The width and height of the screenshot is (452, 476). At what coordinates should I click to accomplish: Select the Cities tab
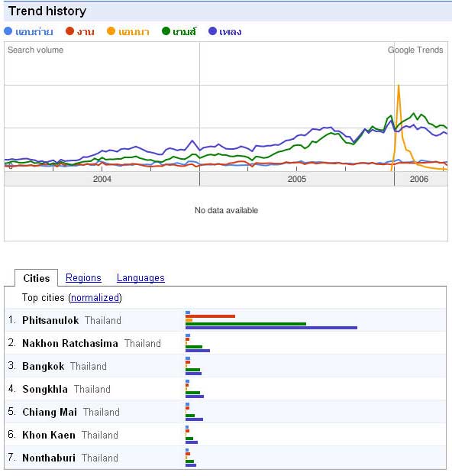[x=37, y=278]
